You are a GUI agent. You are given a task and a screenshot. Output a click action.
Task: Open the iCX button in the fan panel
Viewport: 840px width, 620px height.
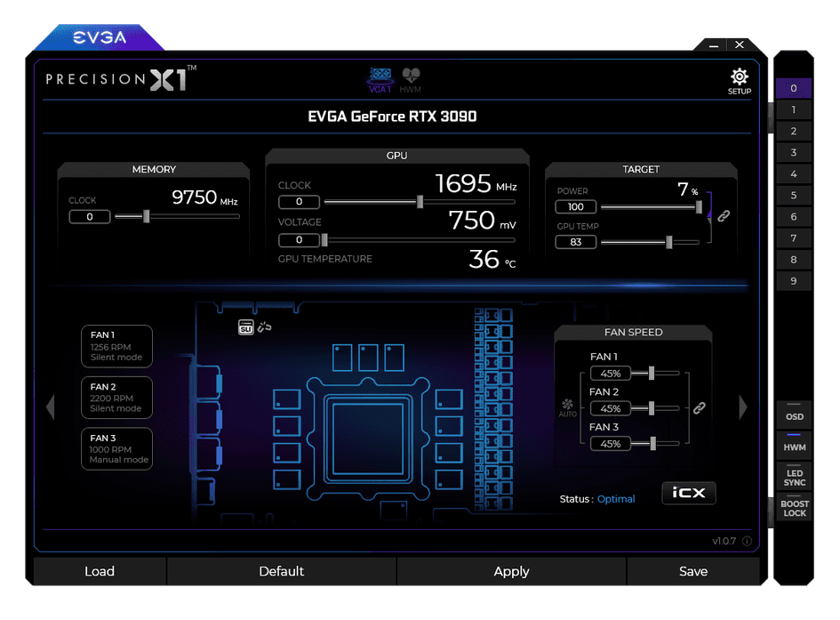[688, 493]
